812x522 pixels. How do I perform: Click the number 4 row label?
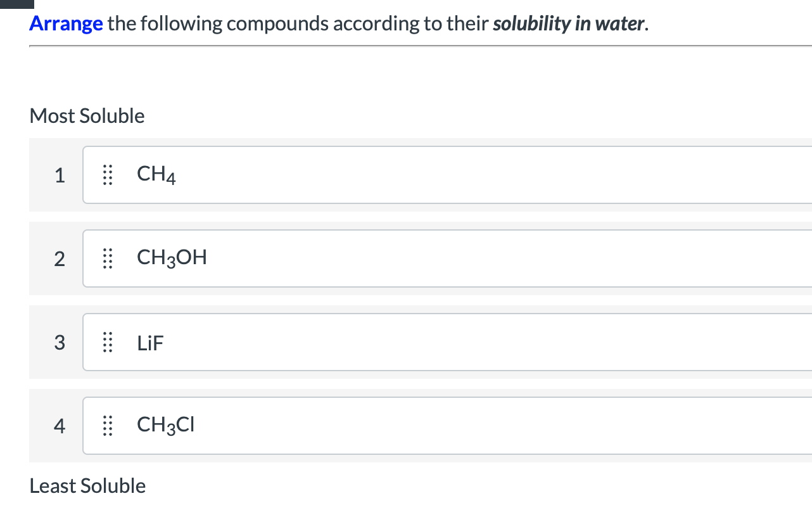(x=60, y=426)
